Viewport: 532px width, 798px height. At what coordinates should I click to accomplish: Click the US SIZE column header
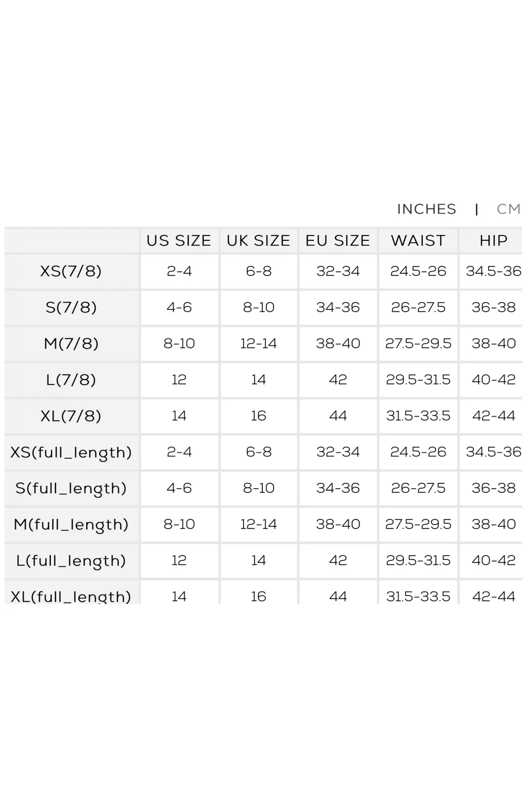tap(179, 240)
